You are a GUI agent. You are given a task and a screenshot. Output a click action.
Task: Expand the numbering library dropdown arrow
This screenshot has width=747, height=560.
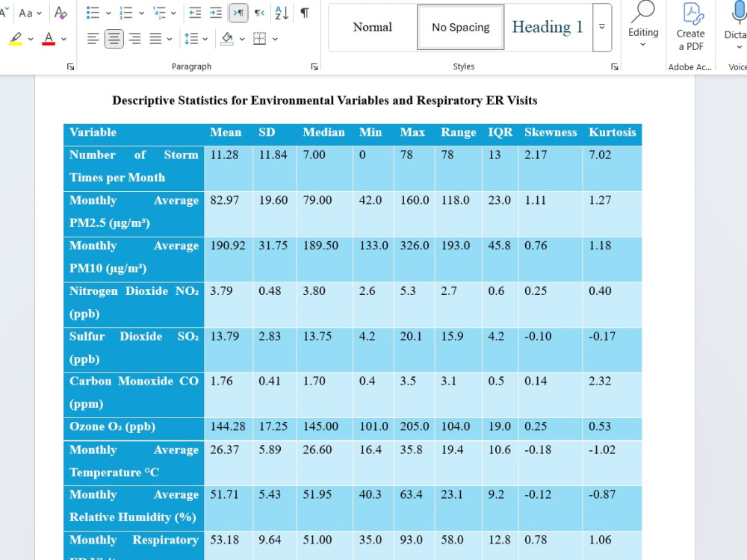tap(141, 13)
